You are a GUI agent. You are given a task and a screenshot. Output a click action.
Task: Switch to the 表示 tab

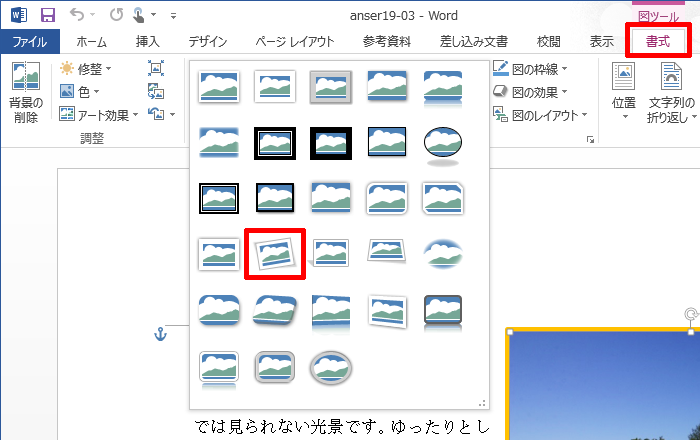(601, 42)
